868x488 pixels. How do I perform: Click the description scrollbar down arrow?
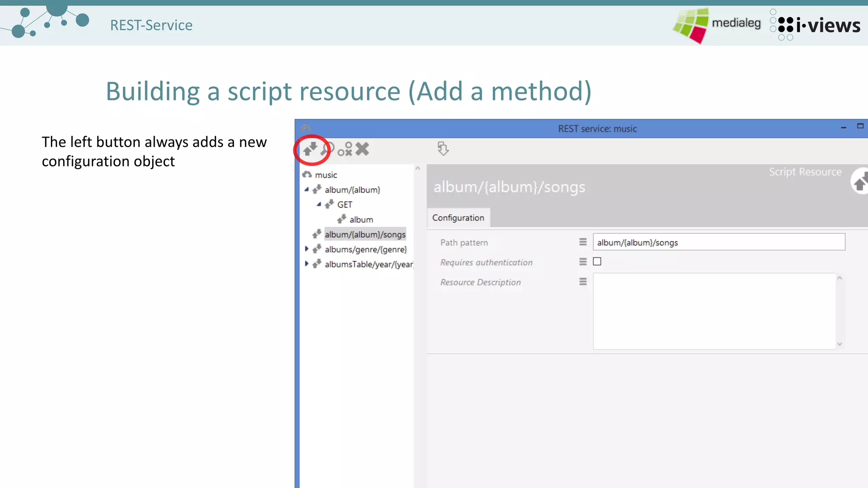(x=840, y=344)
